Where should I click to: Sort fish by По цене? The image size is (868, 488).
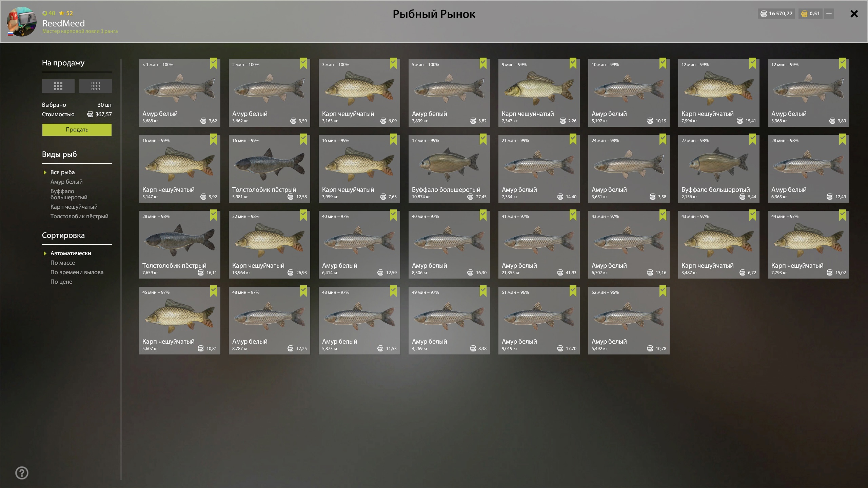pos(61,282)
